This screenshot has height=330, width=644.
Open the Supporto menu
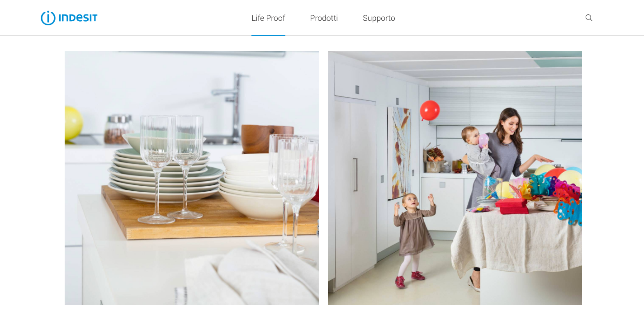(x=379, y=18)
